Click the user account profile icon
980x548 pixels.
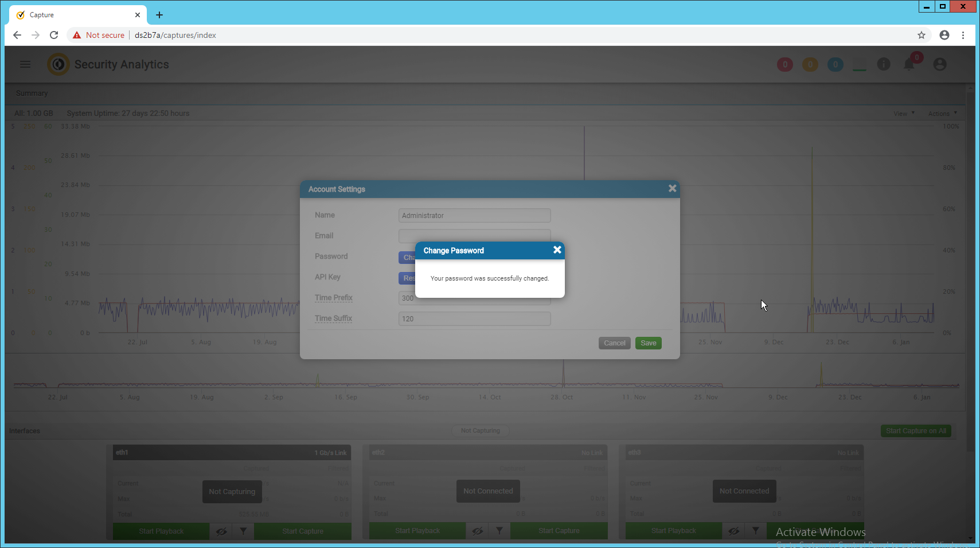click(x=939, y=64)
